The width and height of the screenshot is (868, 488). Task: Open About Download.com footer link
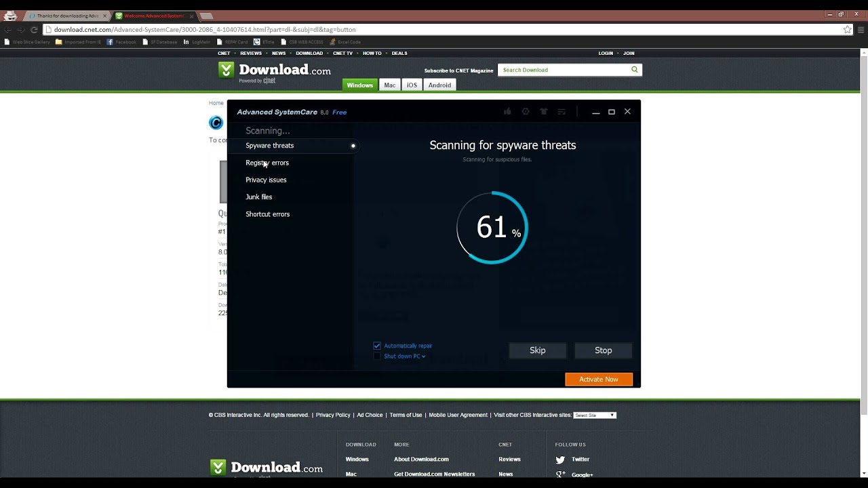tap(421, 460)
